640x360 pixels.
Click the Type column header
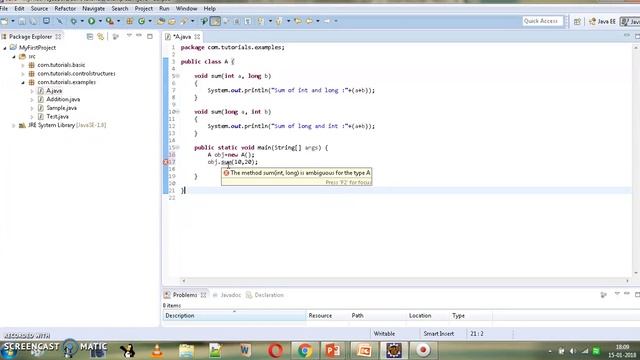471,316
